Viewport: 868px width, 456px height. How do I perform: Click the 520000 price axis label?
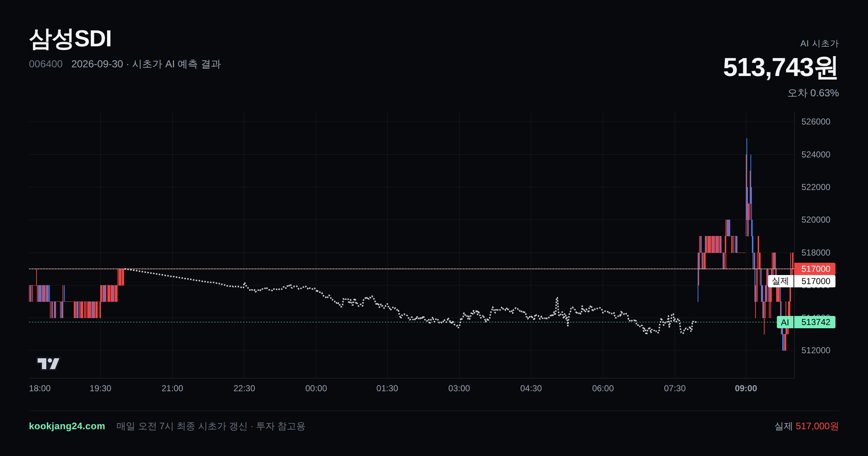click(816, 220)
